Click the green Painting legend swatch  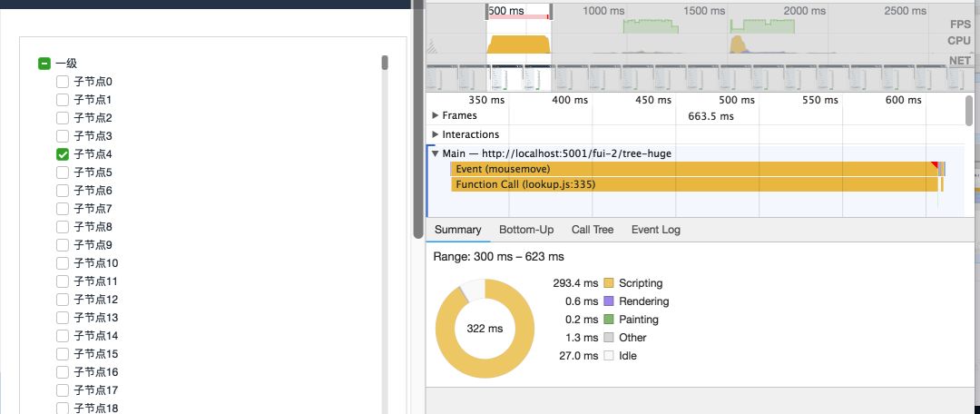(x=609, y=320)
